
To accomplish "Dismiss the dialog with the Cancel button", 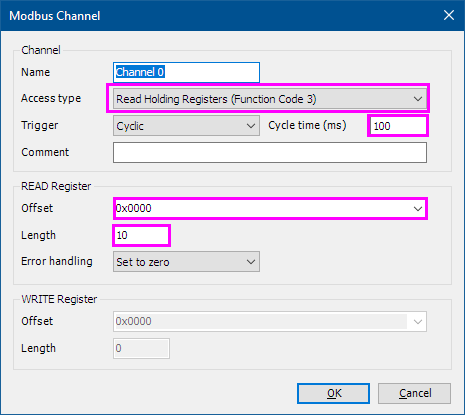I will 414,393.
